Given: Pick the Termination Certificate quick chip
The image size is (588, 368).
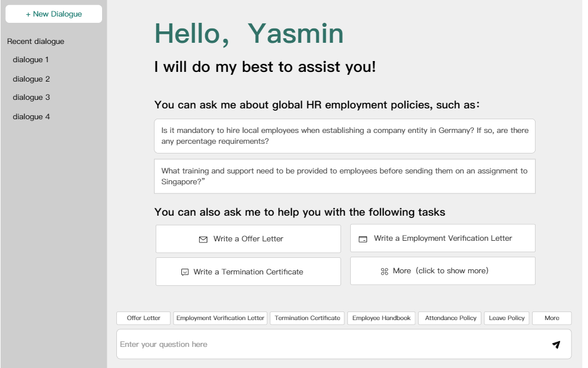Looking at the screenshot, I should 307,318.
